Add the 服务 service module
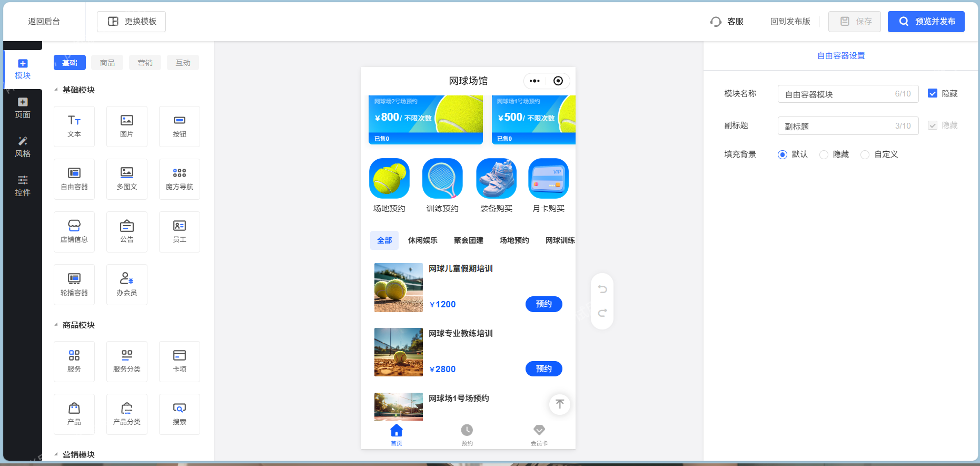The image size is (980, 466). [74, 362]
